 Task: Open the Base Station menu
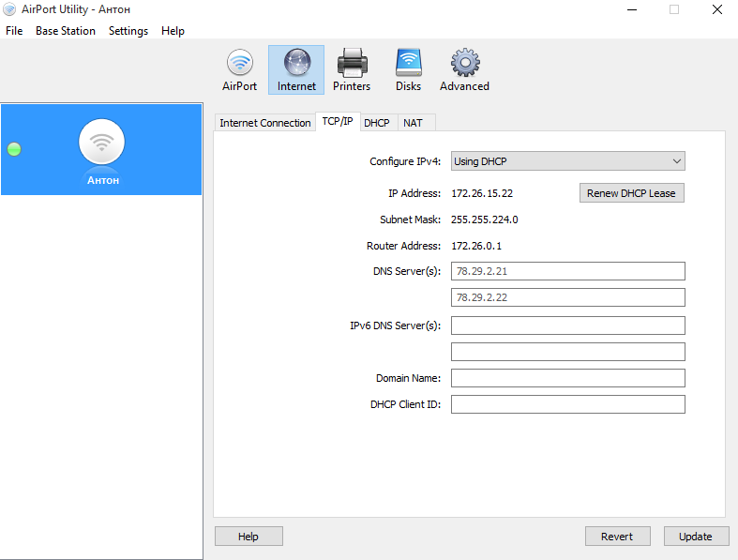pyautogui.click(x=66, y=31)
